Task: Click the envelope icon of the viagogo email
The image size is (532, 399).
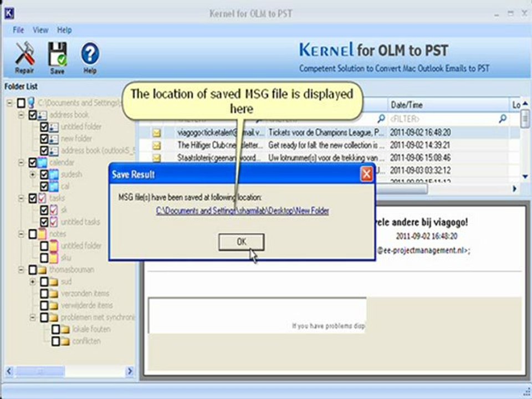Action: [x=156, y=132]
